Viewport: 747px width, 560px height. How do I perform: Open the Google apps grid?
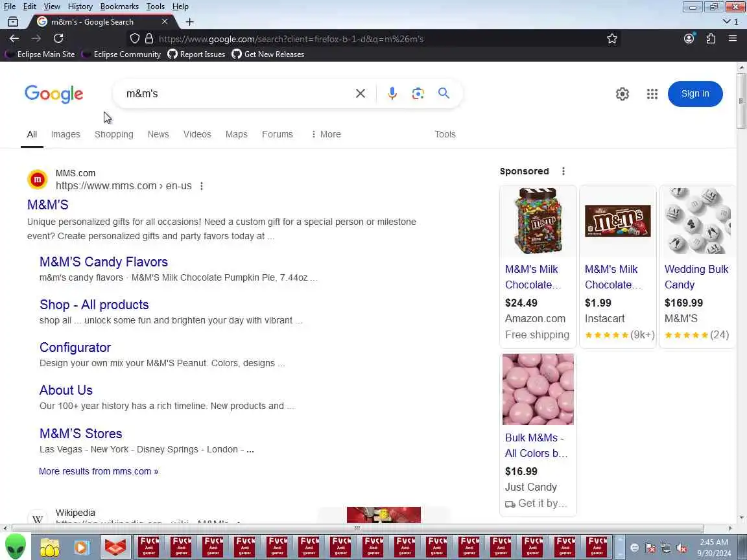652,94
